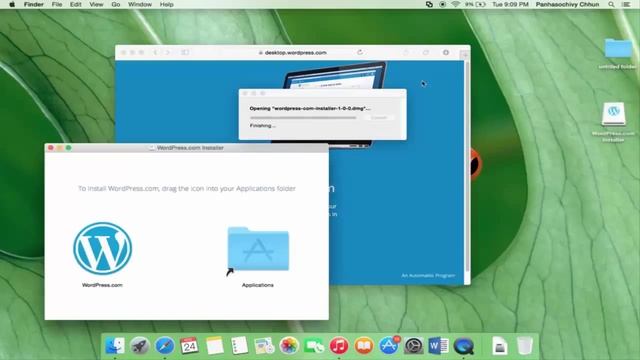The image size is (640, 360).
Task: Open the View menu
Action: point(96,4)
